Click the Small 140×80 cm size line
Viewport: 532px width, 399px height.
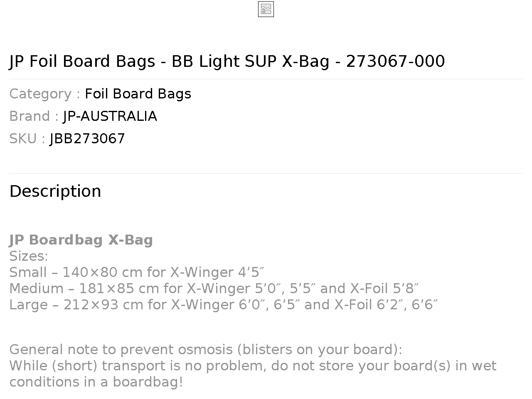point(137,272)
